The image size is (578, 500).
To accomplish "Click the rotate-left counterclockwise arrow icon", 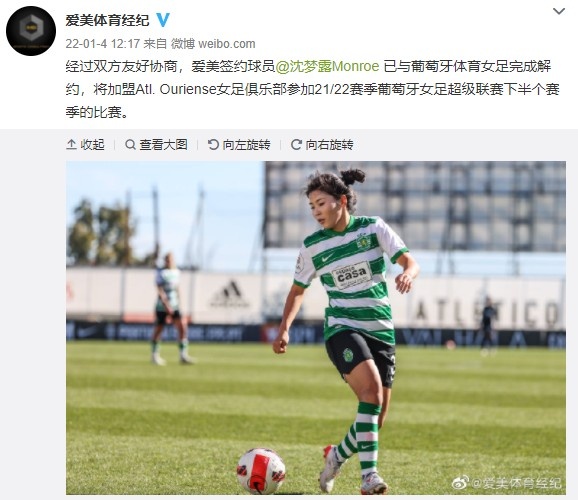I will (213, 145).
